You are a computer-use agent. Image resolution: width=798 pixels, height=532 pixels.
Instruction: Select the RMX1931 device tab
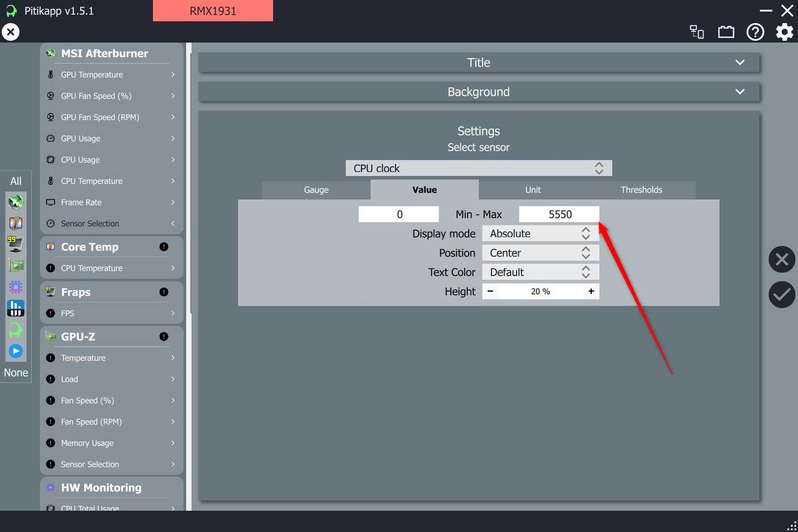(x=213, y=11)
